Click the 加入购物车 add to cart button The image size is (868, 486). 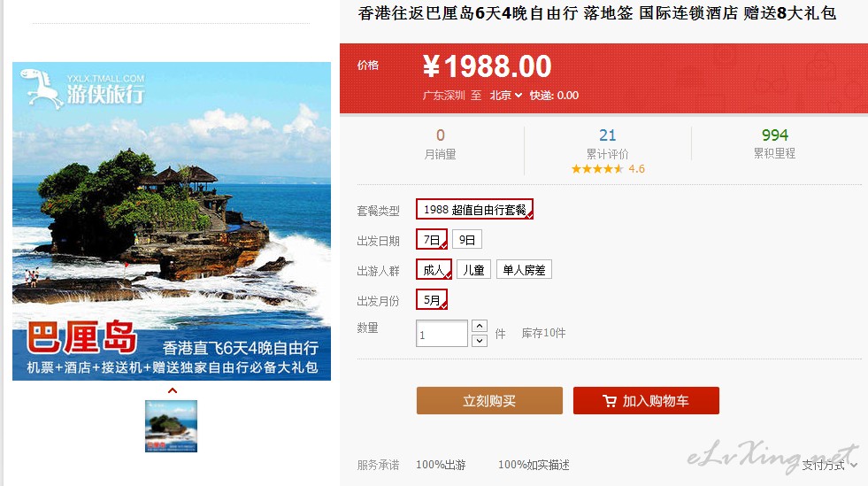pyautogui.click(x=646, y=401)
